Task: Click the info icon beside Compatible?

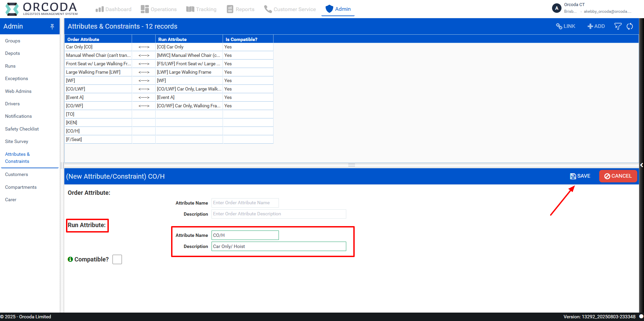Action: click(x=70, y=259)
